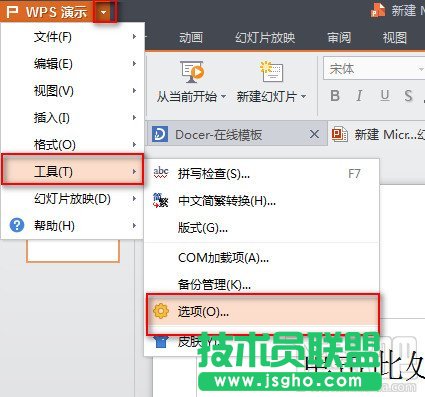Click the WPS 演示 application button
The width and height of the screenshot is (425, 397).
[x=47, y=12]
